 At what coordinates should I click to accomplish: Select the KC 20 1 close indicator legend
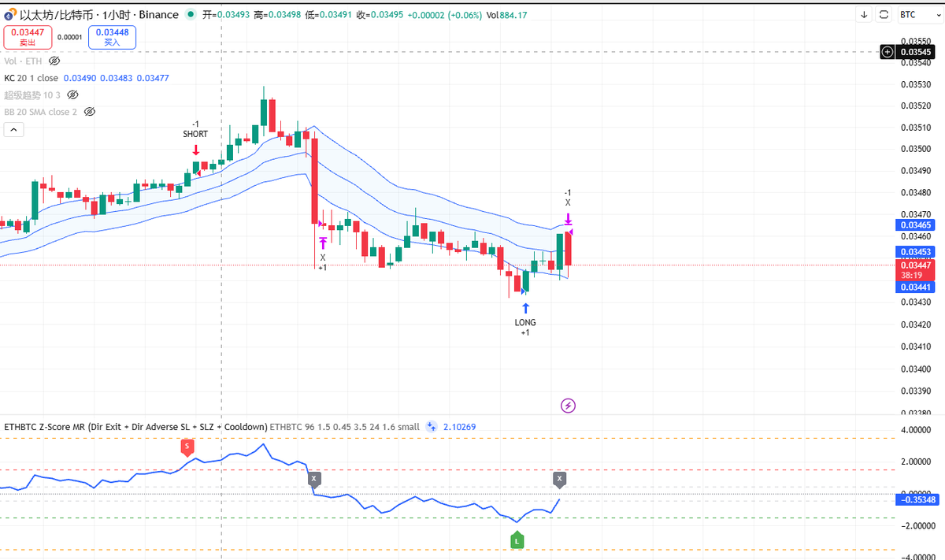click(x=31, y=78)
